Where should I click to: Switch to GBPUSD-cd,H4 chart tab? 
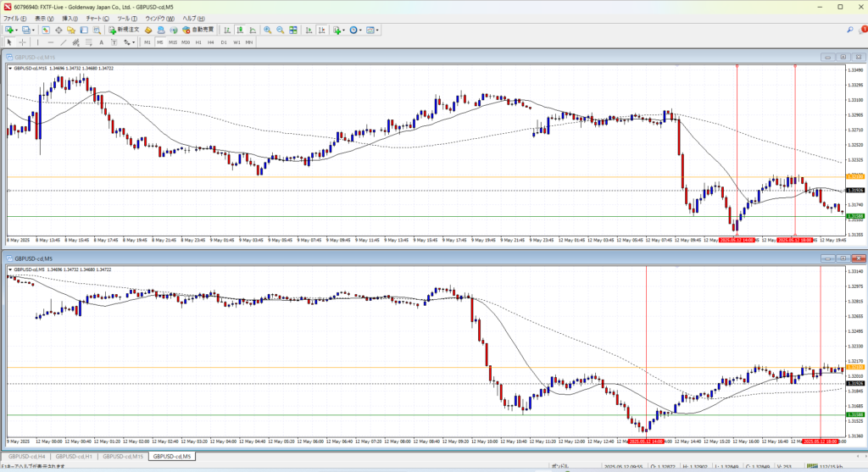point(28,456)
